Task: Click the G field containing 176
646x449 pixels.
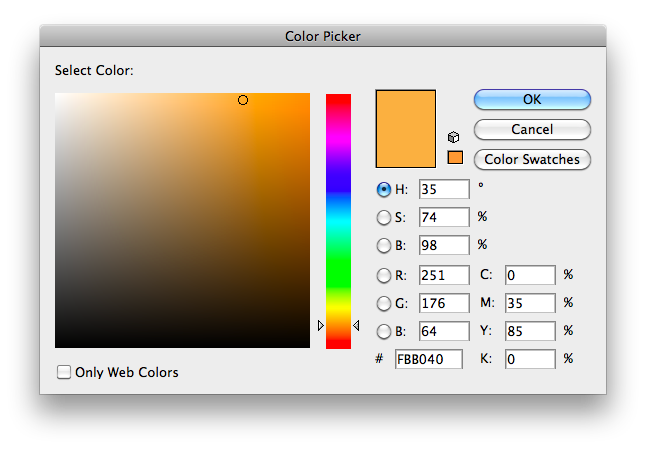Action: [444, 303]
